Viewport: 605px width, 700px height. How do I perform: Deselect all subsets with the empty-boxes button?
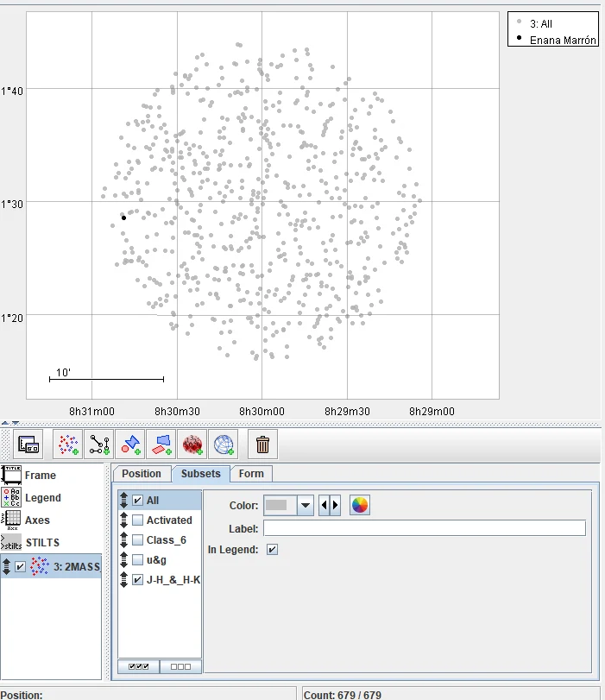click(x=180, y=666)
